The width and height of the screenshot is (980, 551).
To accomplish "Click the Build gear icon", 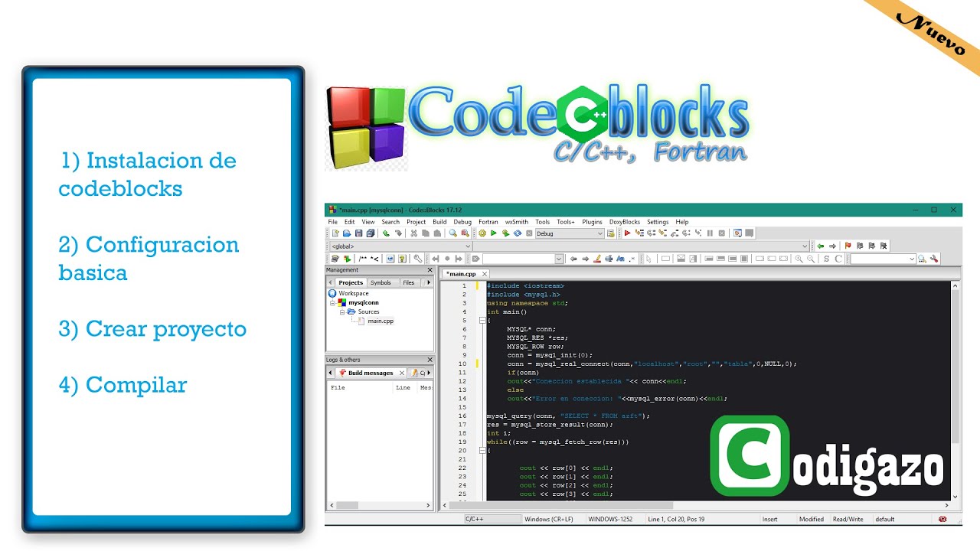I will pyautogui.click(x=482, y=233).
